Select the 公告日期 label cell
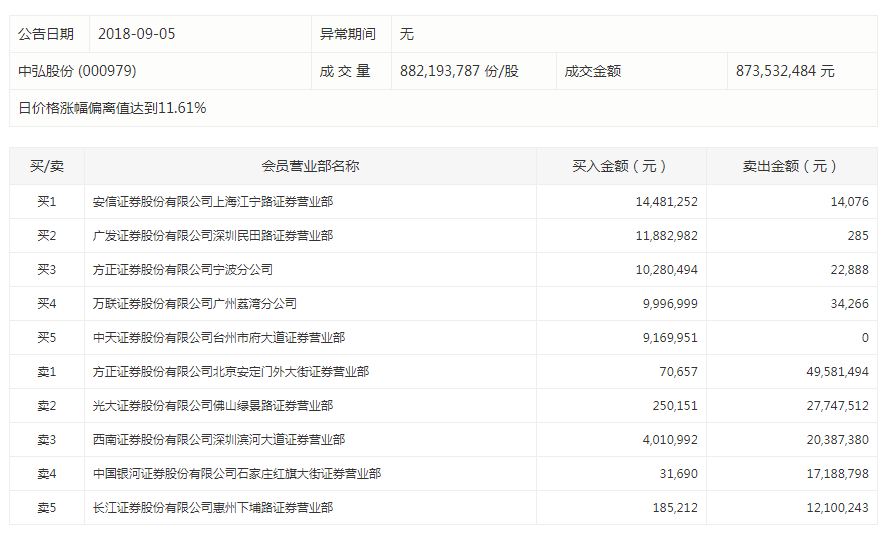 tap(49, 34)
